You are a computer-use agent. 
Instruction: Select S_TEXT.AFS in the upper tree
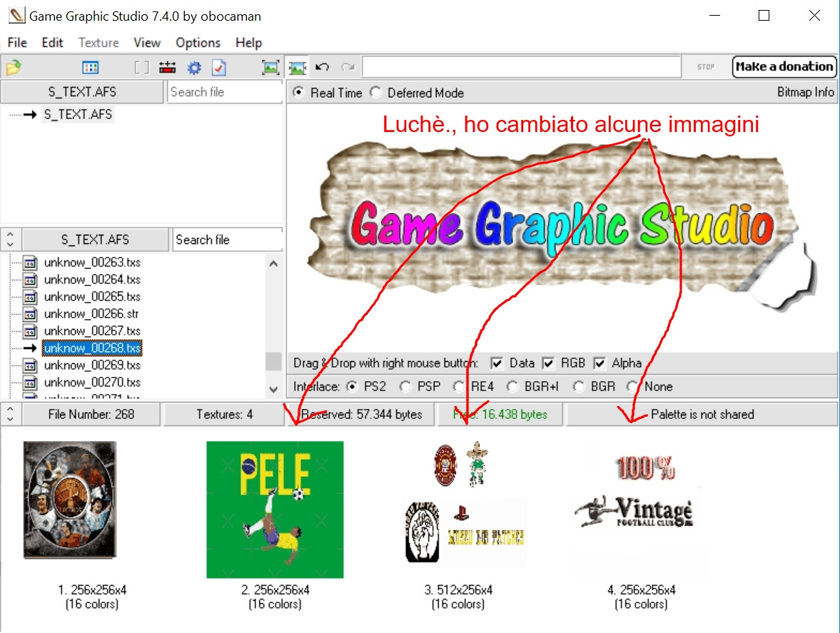click(78, 114)
